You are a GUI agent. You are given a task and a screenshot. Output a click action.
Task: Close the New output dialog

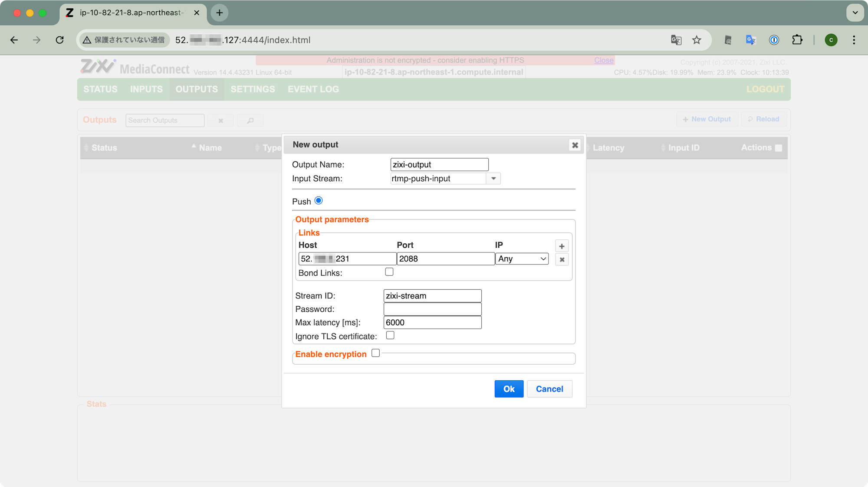pyautogui.click(x=575, y=145)
